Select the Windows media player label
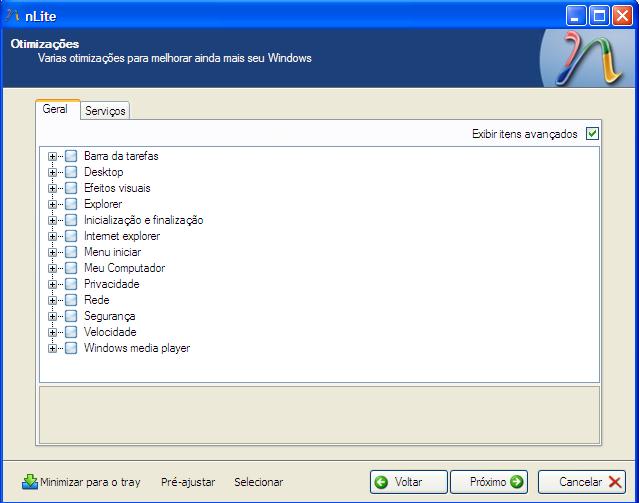639x503 pixels. [x=137, y=349]
